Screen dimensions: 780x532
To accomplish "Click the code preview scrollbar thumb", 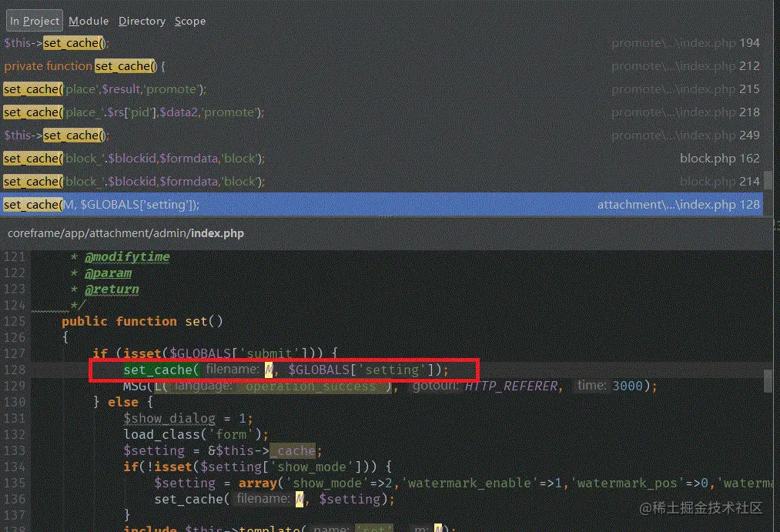I will [x=768, y=380].
